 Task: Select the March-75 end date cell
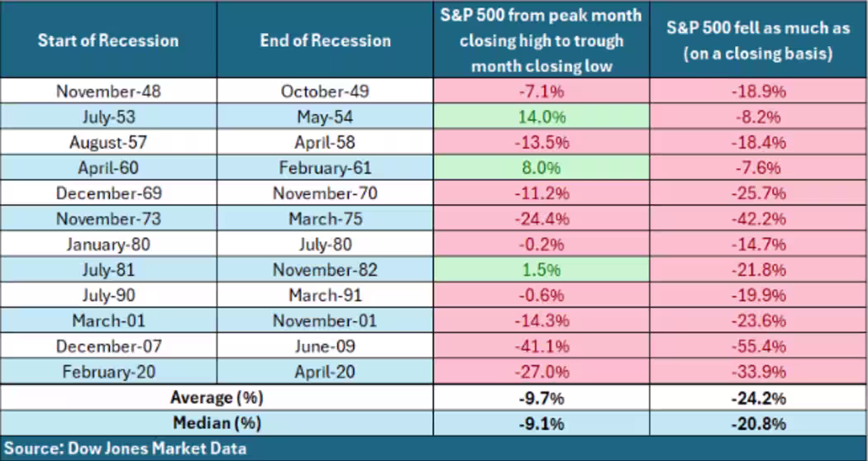tap(325, 219)
